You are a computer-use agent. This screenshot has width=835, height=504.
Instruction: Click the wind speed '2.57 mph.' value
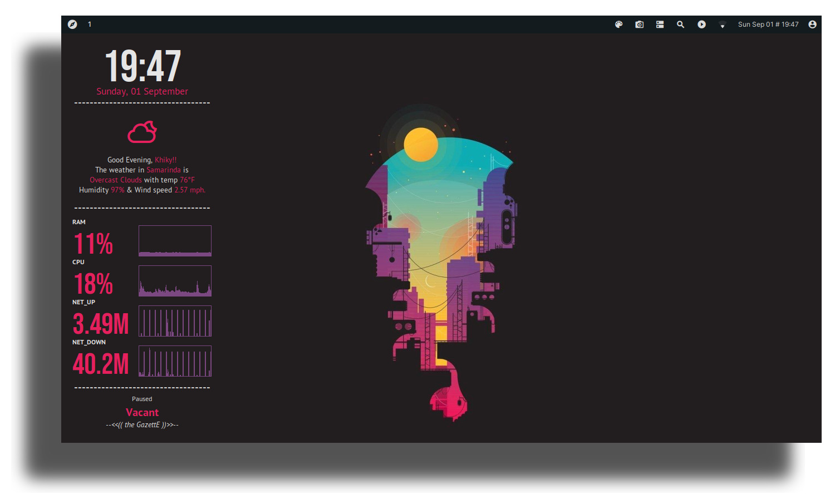(x=190, y=190)
